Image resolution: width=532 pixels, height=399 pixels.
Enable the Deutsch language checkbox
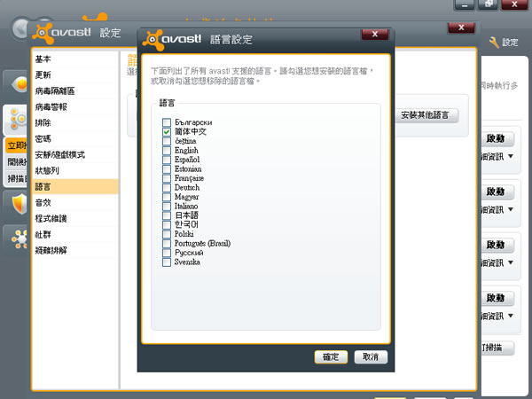(x=167, y=188)
